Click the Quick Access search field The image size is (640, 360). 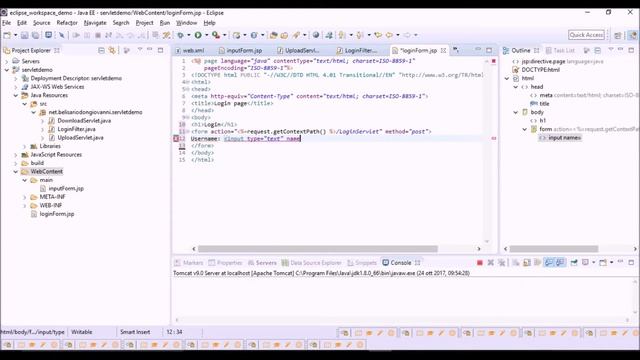click(586, 35)
